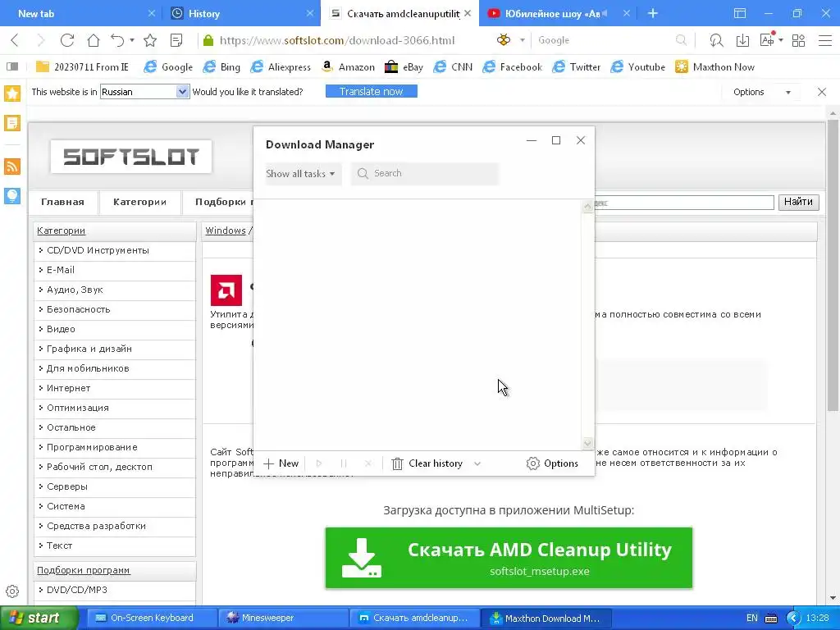Image resolution: width=840 pixels, height=630 pixels.
Task: Open the translate bar Options dropdown
Action: point(761,92)
